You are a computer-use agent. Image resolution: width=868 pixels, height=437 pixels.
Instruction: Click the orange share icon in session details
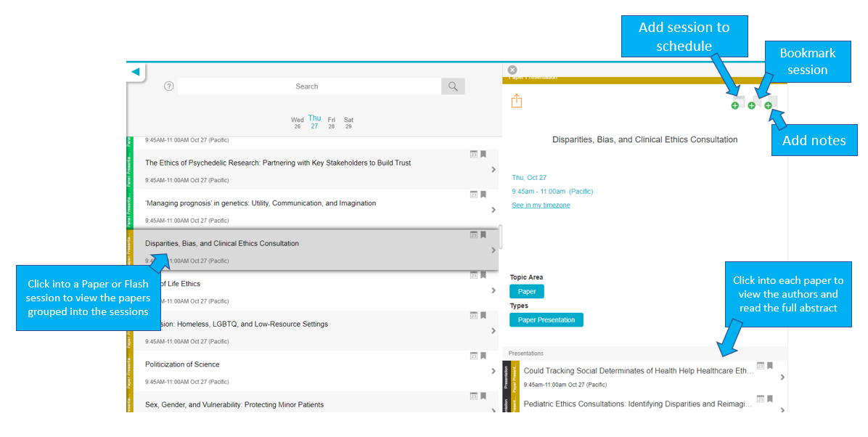517,101
